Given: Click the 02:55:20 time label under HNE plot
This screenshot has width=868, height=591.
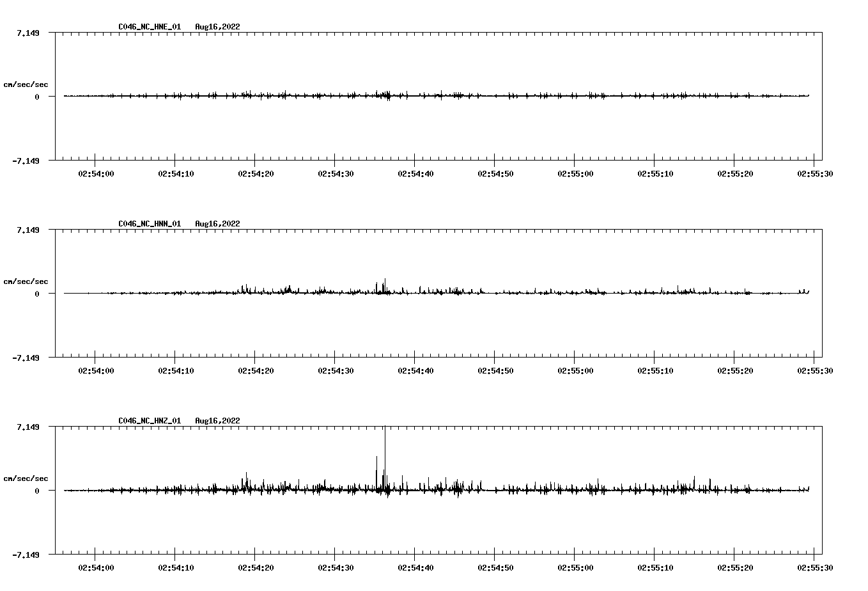Looking at the screenshot, I should (x=736, y=173).
